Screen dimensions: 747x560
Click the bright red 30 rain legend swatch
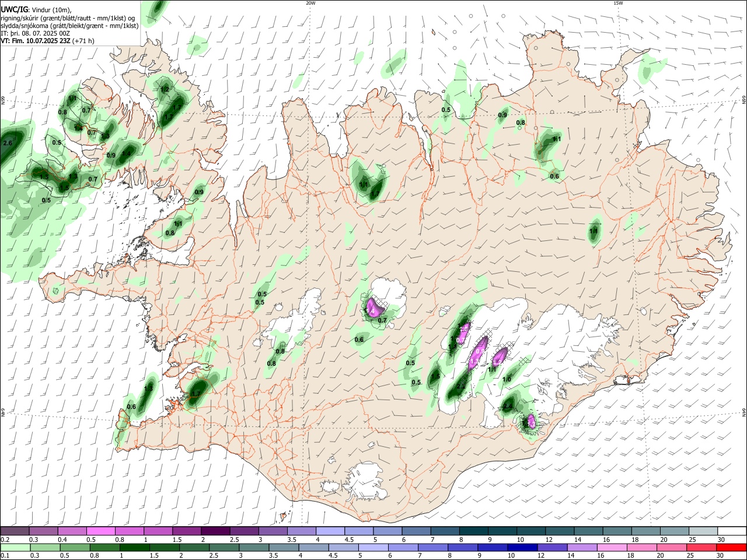click(x=731, y=547)
